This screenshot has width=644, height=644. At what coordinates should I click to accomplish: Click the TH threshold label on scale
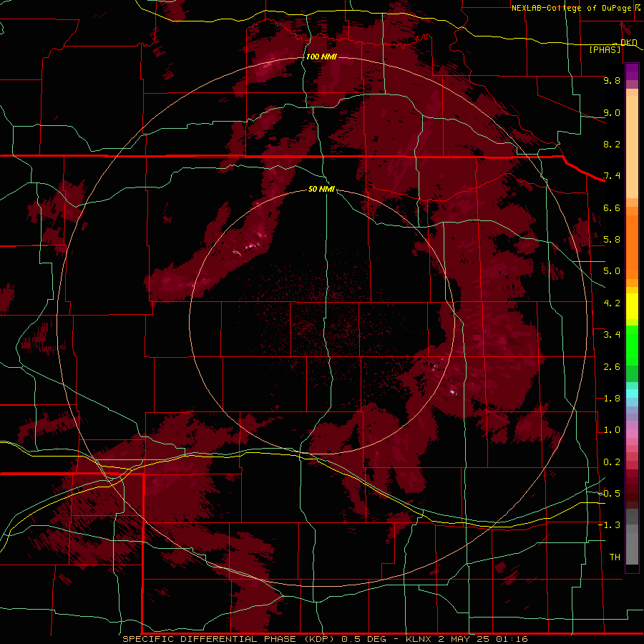pos(615,557)
